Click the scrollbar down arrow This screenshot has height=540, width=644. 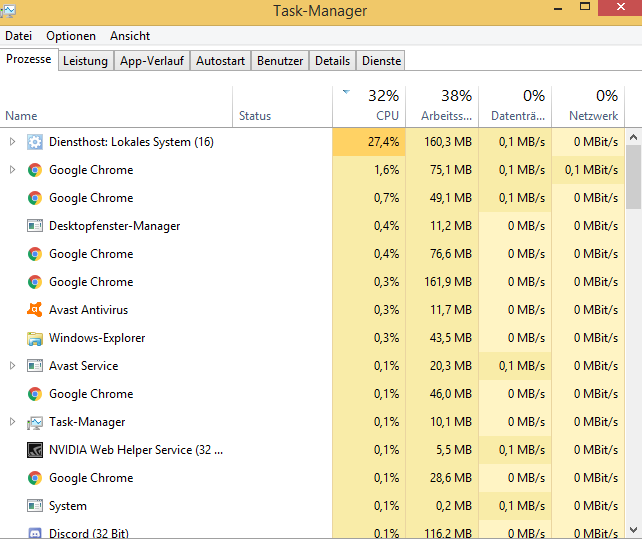(633, 530)
